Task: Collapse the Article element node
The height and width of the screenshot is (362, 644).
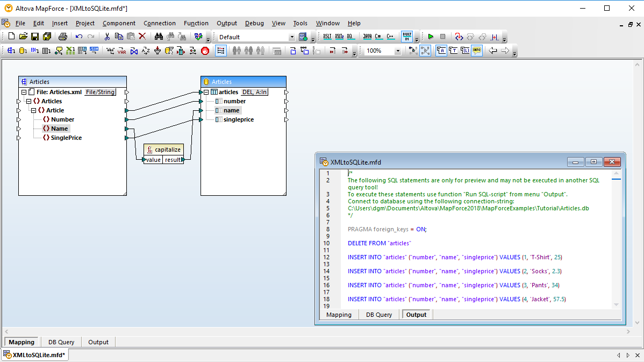Action: (34, 110)
